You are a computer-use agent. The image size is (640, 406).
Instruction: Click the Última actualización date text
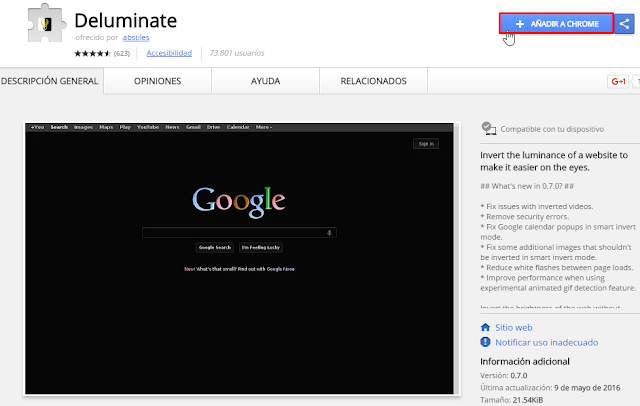tap(550, 388)
